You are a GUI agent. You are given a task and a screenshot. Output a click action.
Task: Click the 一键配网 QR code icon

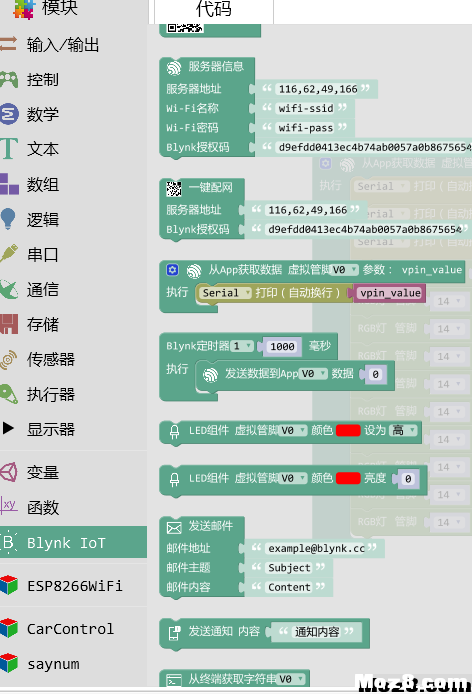pos(174,189)
